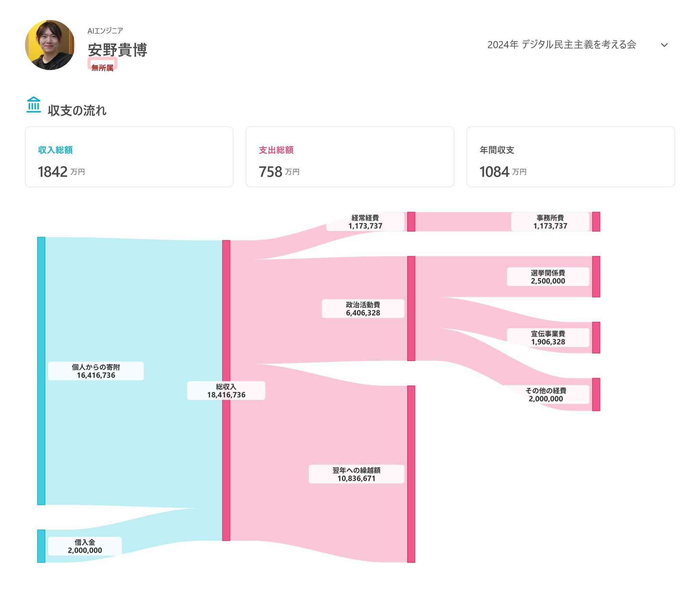
Task: Select the 年間収支 summary card
Action: click(570, 157)
